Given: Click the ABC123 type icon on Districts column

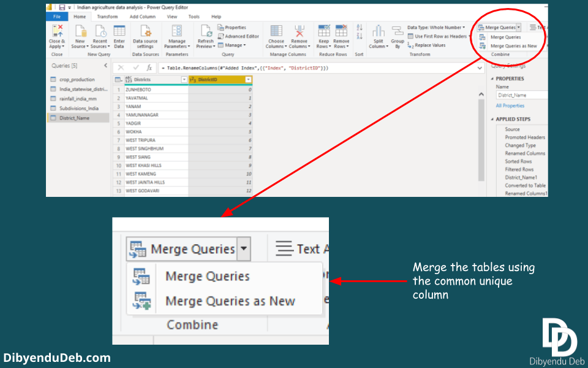Looking at the screenshot, I should click(129, 80).
